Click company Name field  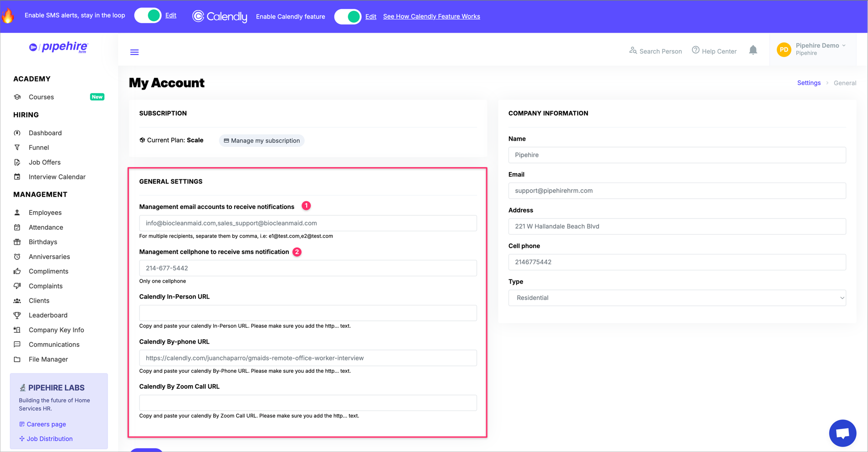tap(677, 155)
